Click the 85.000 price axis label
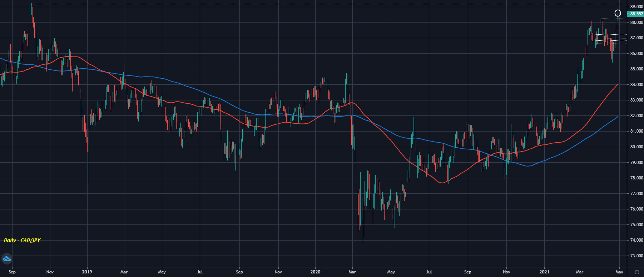This screenshot has width=644, height=277. click(x=636, y=69)
